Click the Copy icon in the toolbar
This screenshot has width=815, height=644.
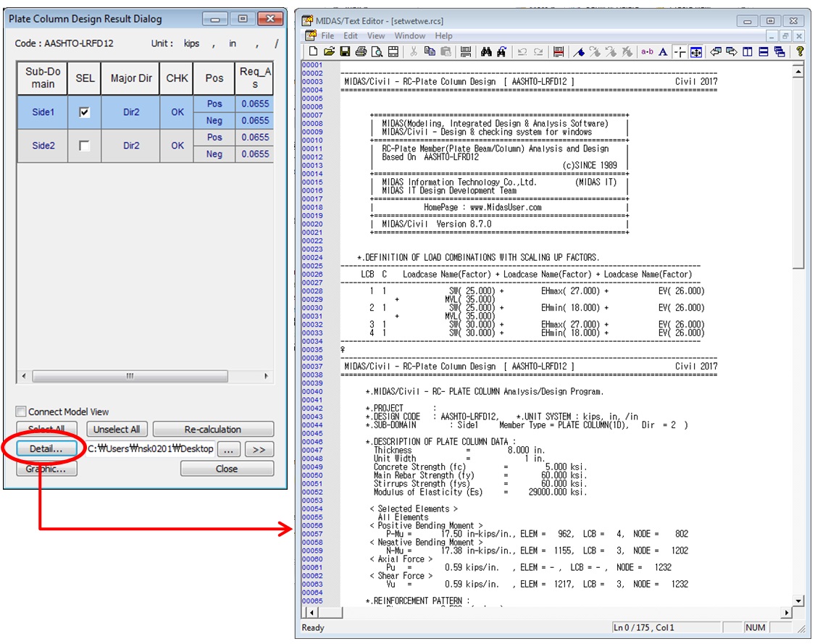[x=430, y=51]
